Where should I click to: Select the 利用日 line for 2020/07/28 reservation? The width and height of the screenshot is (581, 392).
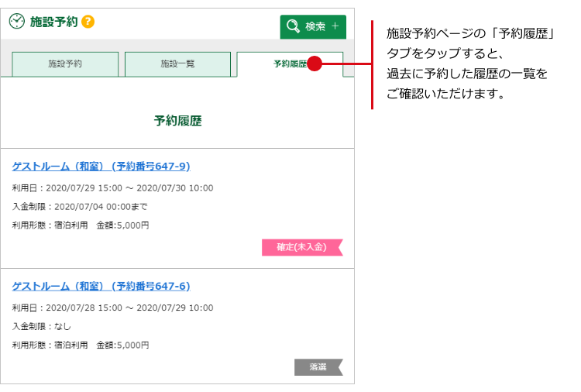112,308
